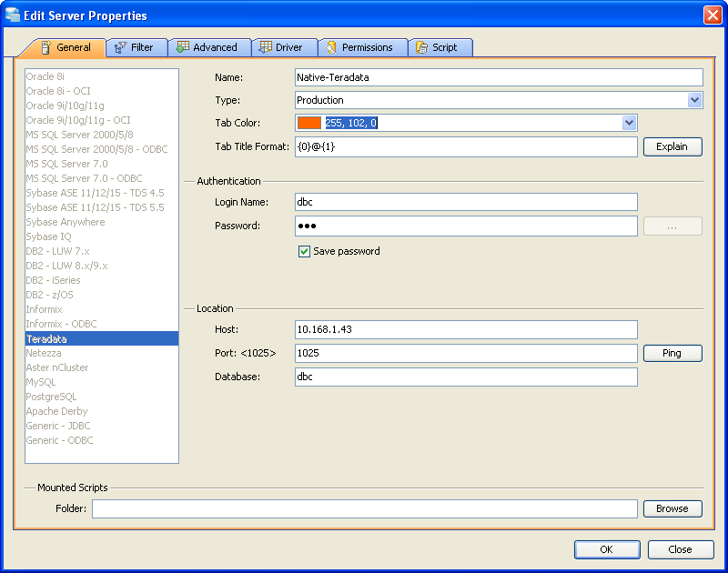728x573 pixels.
Task: Toggle the Save password checkbox
Action: pos(304,251)
